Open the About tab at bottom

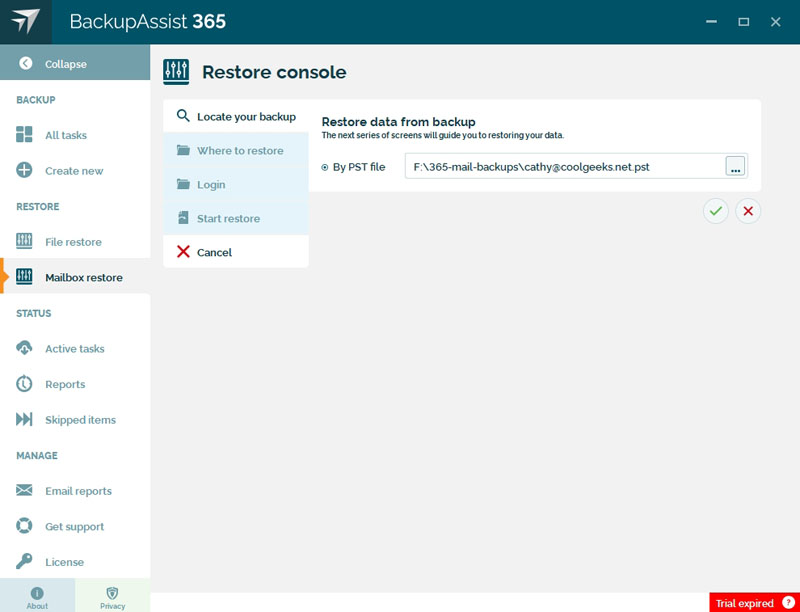coord(37,595)
